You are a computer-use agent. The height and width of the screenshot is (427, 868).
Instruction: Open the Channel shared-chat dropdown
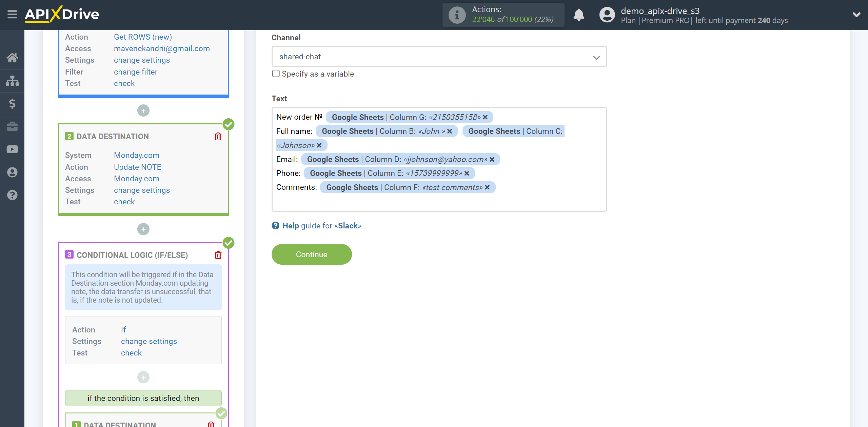[x=439, y=57]
